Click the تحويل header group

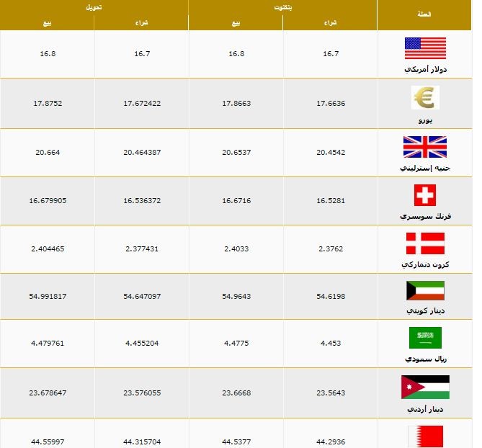tap(94, 7)
